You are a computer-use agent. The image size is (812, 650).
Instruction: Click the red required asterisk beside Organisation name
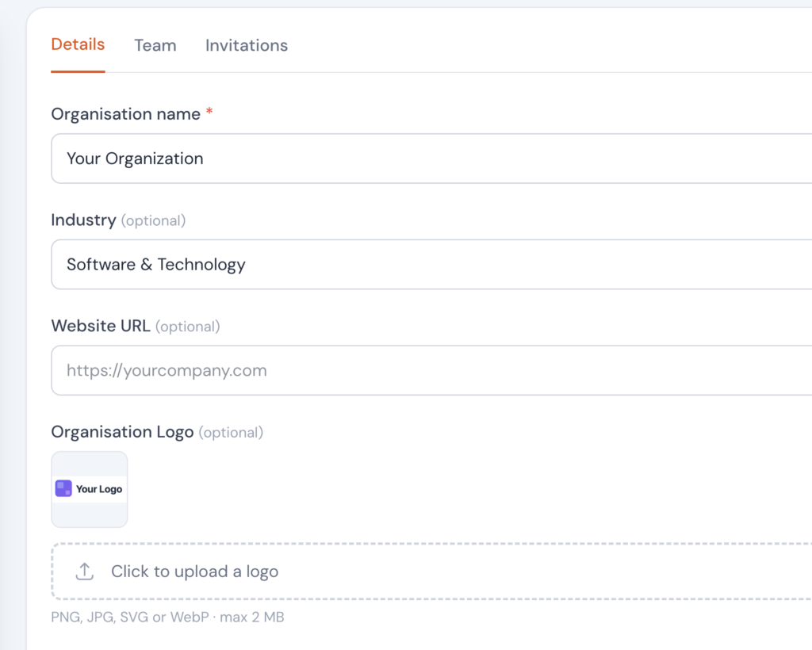coord(208,113)
